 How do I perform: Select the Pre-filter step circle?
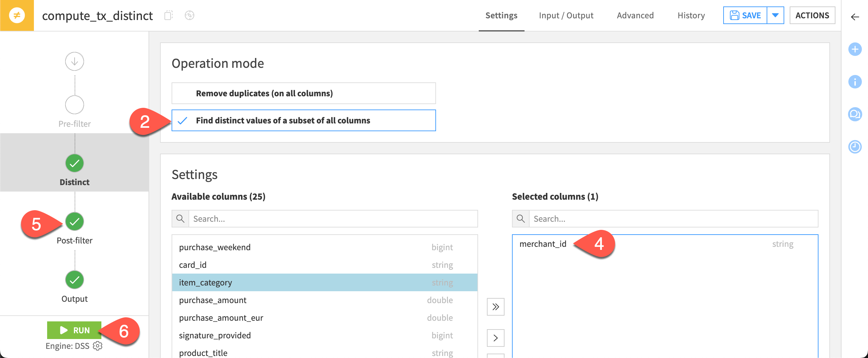coord(75,105)
